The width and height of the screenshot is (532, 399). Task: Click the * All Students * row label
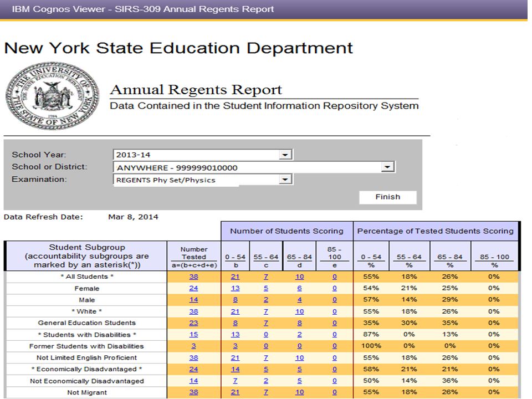pos(87,277)
